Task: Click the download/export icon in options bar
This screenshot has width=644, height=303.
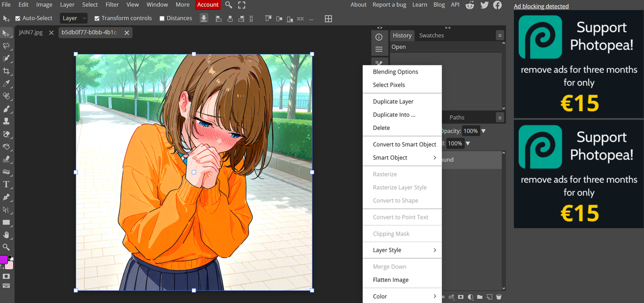Action: pyautogui.click(x=203, y=18)
